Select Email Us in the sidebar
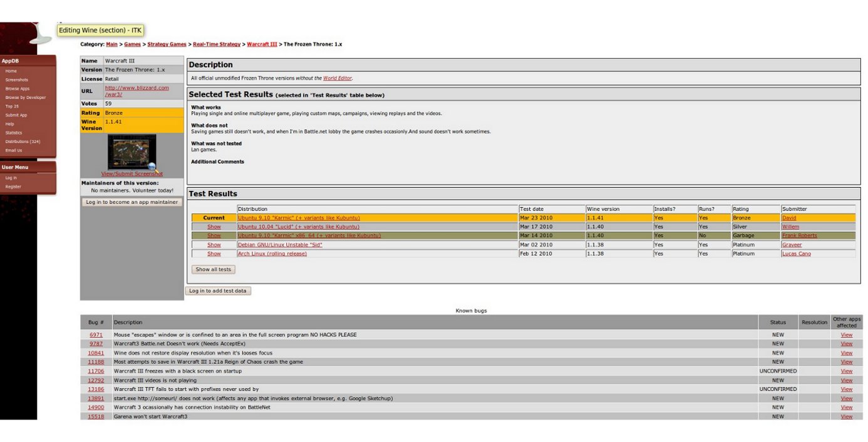This screenshot has height=442, width=868. point(14,150)
